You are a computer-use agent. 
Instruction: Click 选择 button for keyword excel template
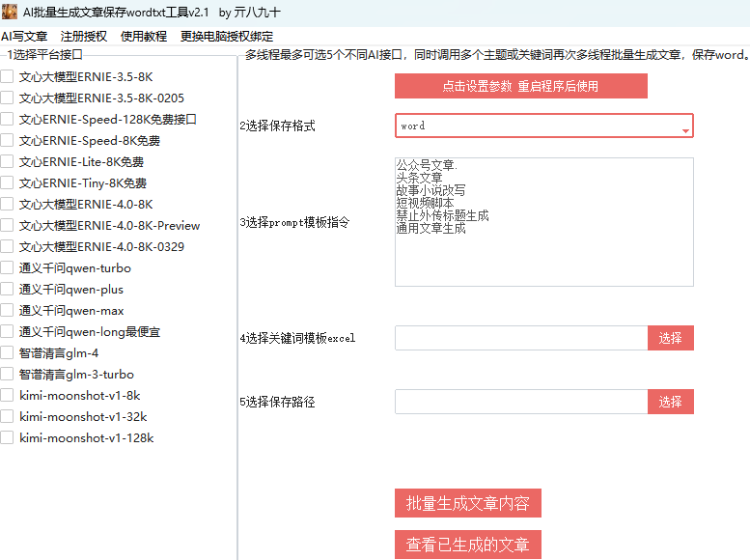click(x=670, y=338)
